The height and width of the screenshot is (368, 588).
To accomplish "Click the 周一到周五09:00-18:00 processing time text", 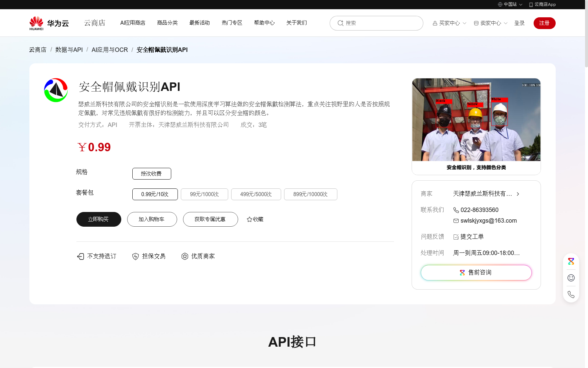I will [x=486, y=253].
